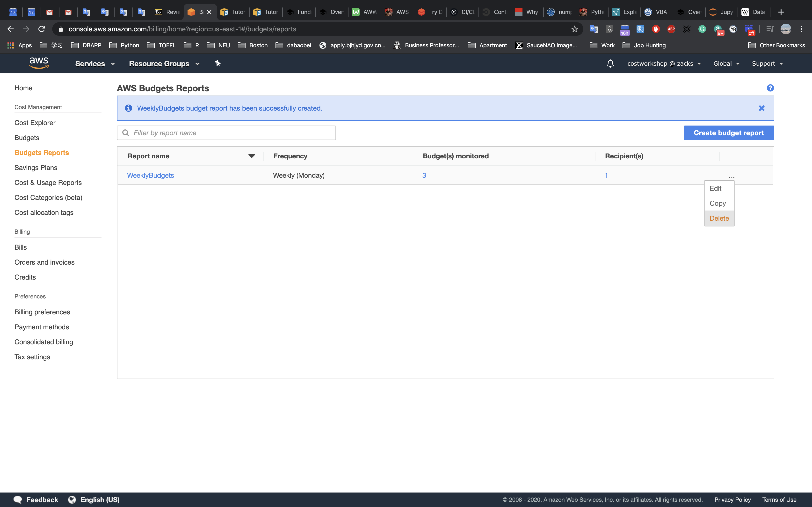Choose Delete from the context menu

click(719, 218)
